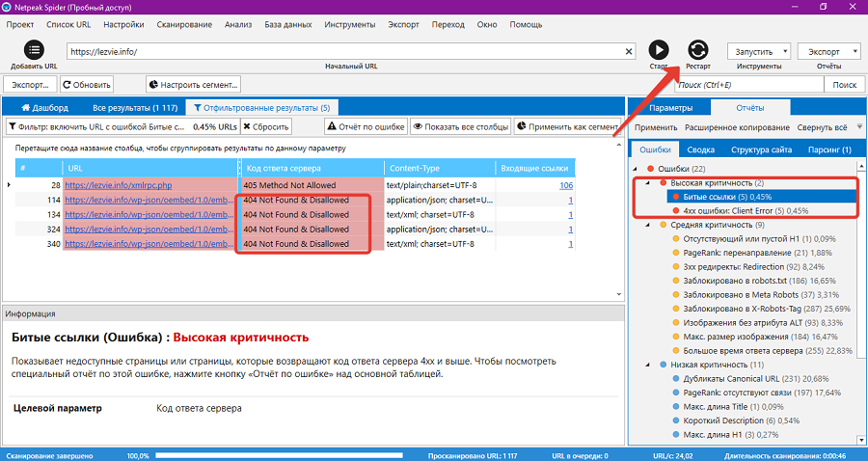This screenshot has width=868, height=461.
Task: Click the Поиск (Ctrl+E) search field
Action: pyautogui.click(x=749, y=85)
